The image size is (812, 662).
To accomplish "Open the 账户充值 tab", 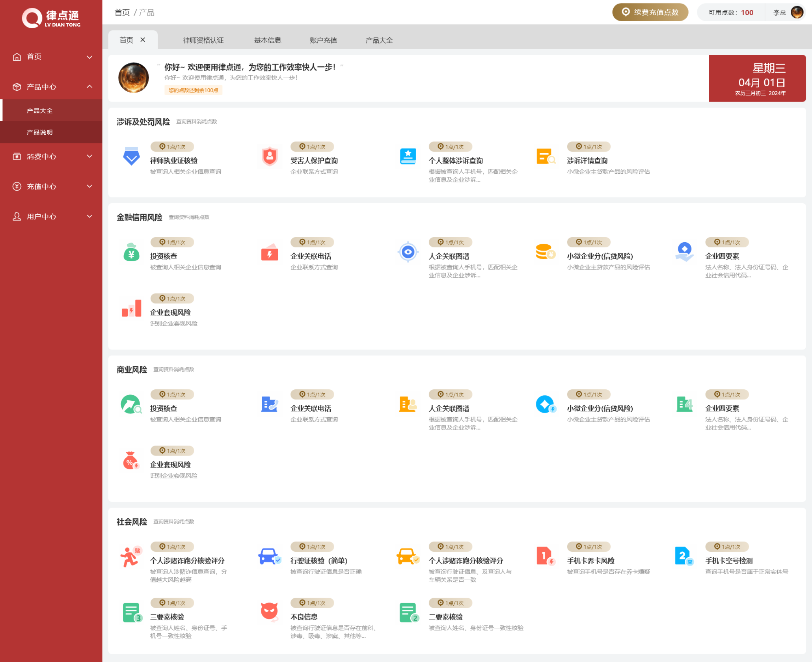I will pyautogui.click(x=323, y=40).
